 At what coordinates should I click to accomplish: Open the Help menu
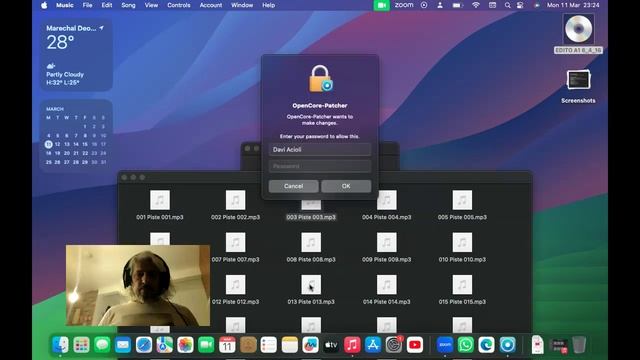pos(268,5)
